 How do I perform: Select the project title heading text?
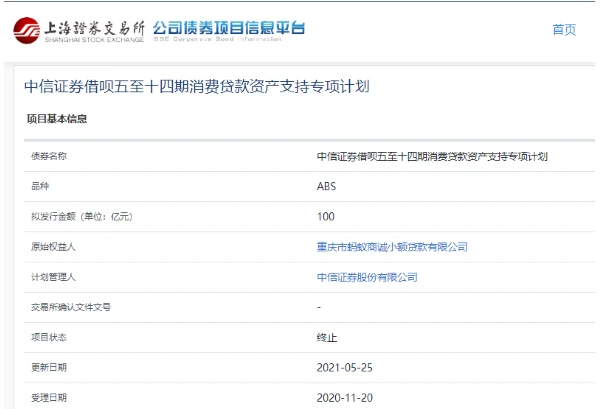click(x=197, y=86)
